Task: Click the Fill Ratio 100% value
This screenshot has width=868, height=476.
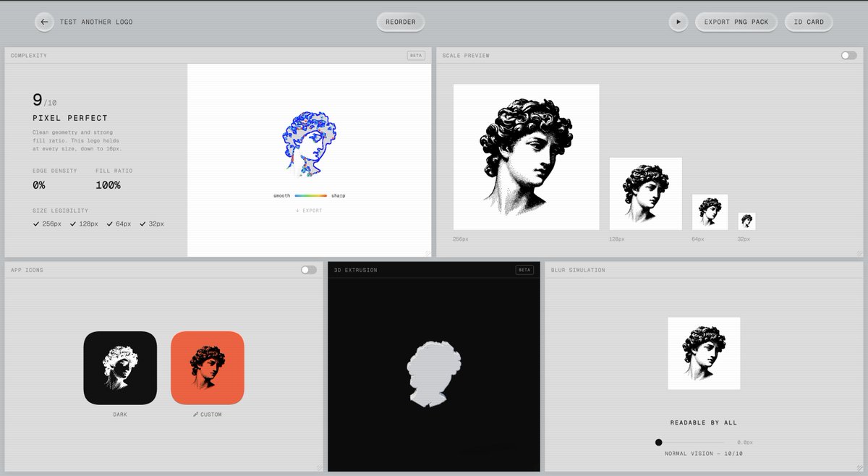Action: tap(108, 185)
